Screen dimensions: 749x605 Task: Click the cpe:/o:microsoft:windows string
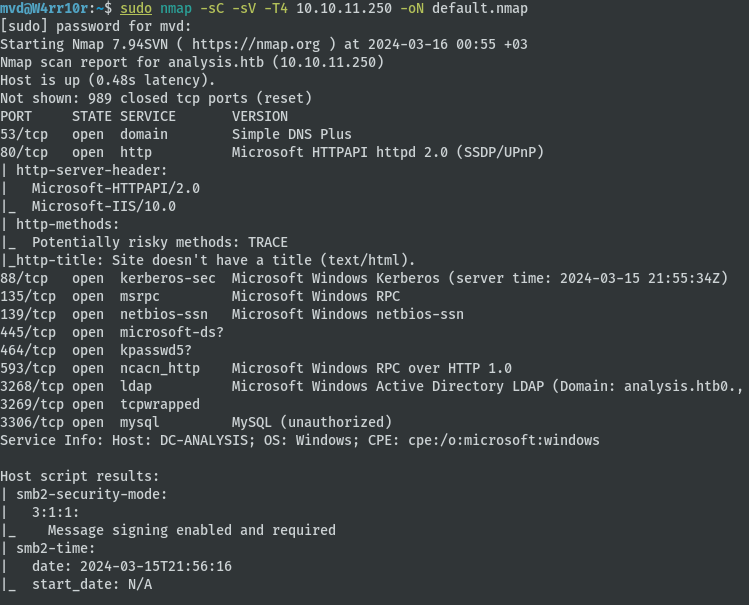(503, 440)
